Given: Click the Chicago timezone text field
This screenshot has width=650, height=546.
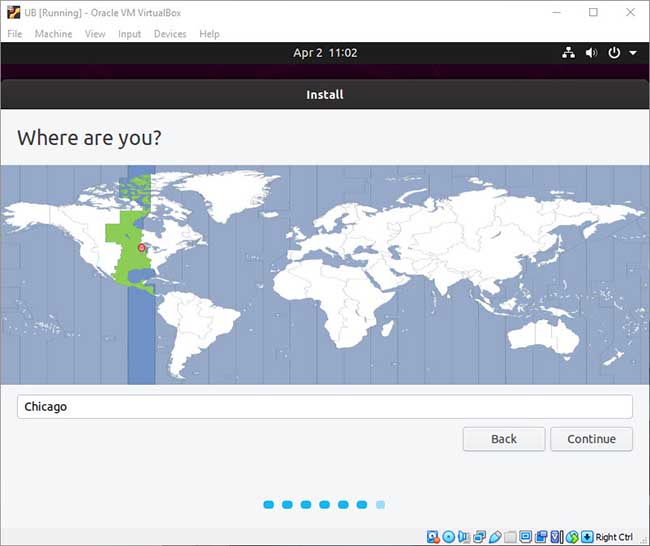Looking at the screenshot, I should tap(325, 407).
